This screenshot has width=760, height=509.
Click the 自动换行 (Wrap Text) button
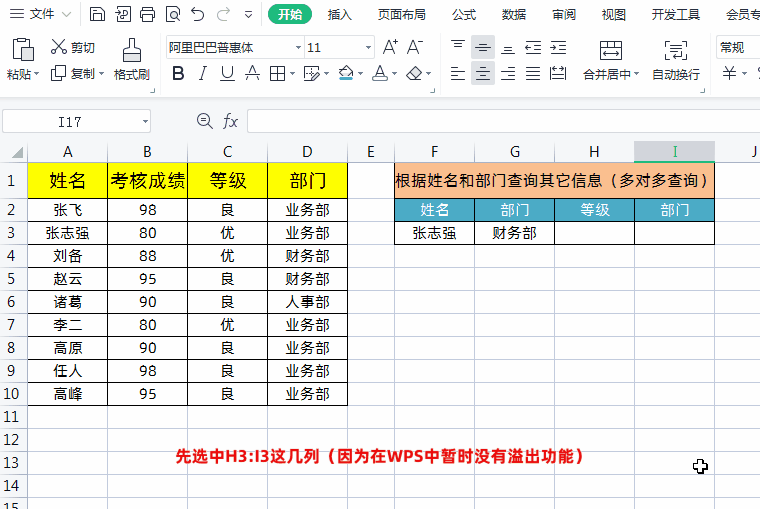[x=676, y=59]
